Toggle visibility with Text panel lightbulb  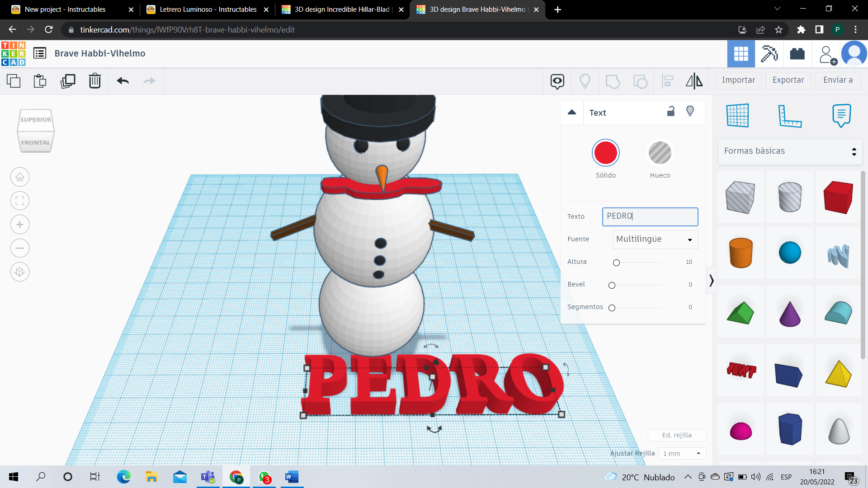tap(690, 112)
